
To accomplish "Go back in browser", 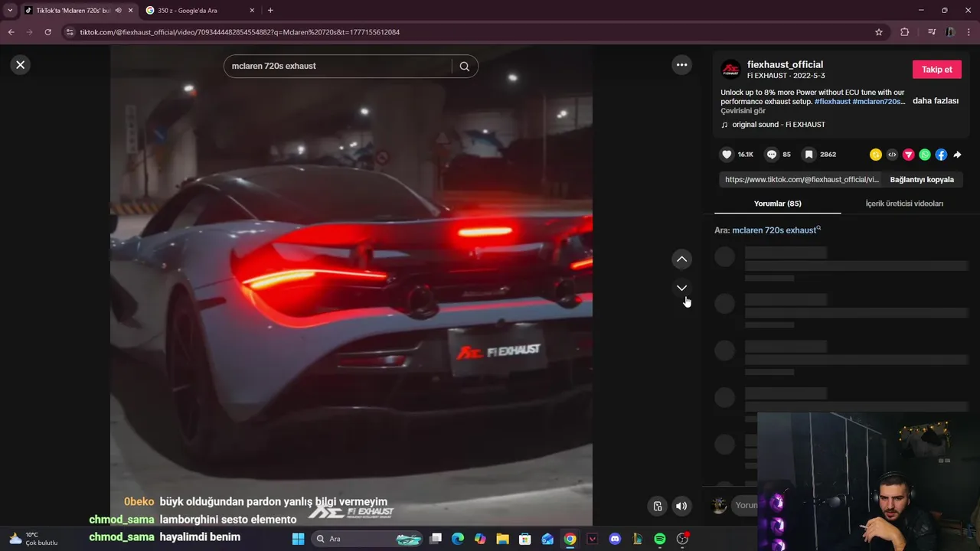I will click(x=11, y=32).
